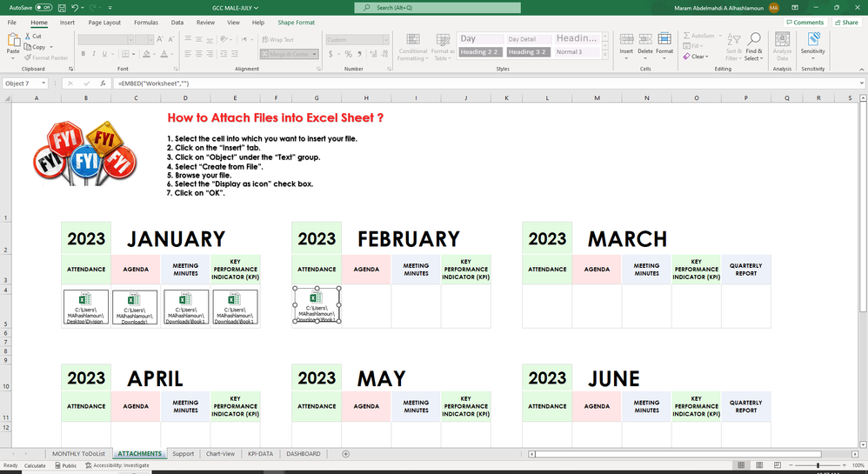Open the Page Layout tab
This screenshot has width=868, height=474.
click(x=104, y=22)
